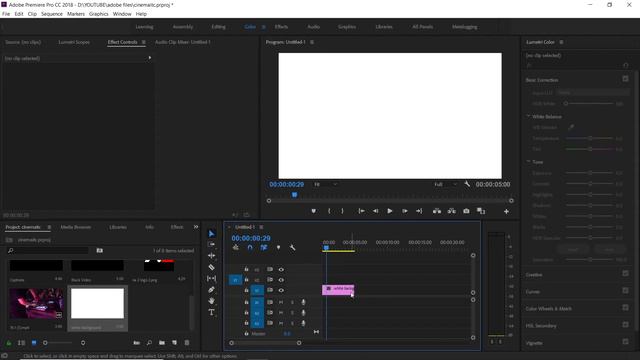
Task: Collapse the Tone section
Action: click(x=528, y=162)
